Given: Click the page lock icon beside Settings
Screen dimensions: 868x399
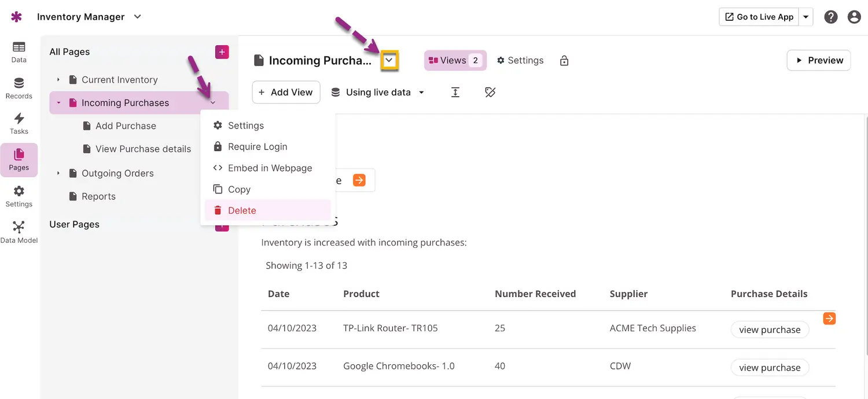Looking at the screenshot, I should [564, 61].
